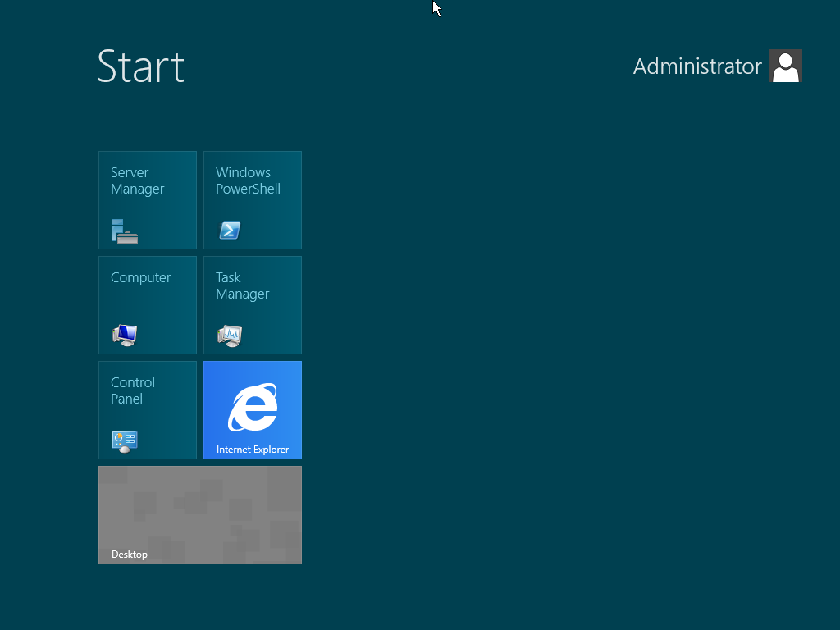Image resolution: width=840 pixels, height=630 pixels.
Task: Click the Computer monitor icon on its tile
Action: (x=124, y=335)
